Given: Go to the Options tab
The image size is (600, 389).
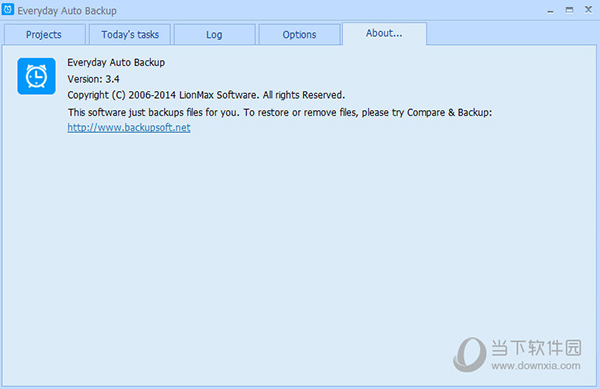Looking at the screenshot, I should 299,34.
